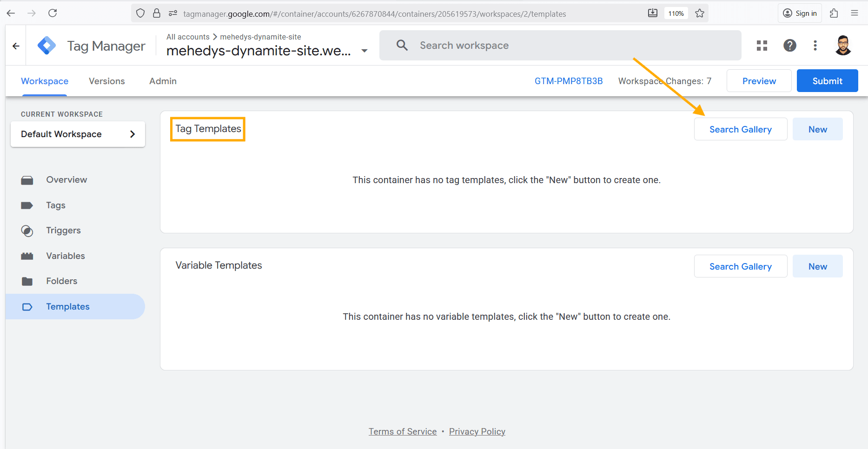Viewport: 868px width, 449px height.
Task: Click New in Tag Templates section
Action: (818, 129)
